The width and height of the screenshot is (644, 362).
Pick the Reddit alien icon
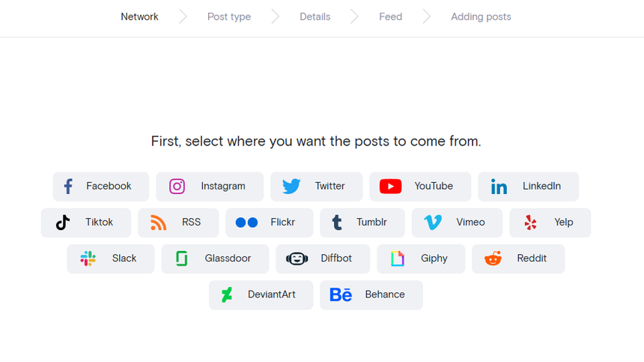493,259
